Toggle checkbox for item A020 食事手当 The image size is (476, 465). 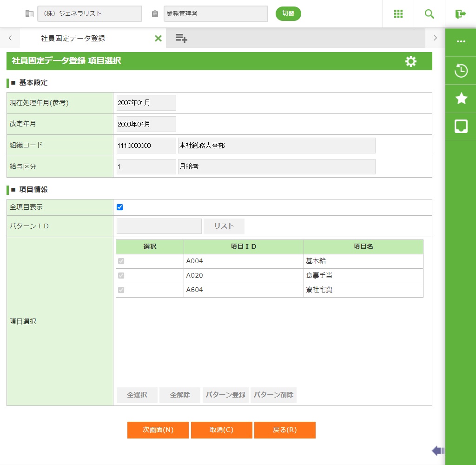pyautogui.click(x=121, y=276)
